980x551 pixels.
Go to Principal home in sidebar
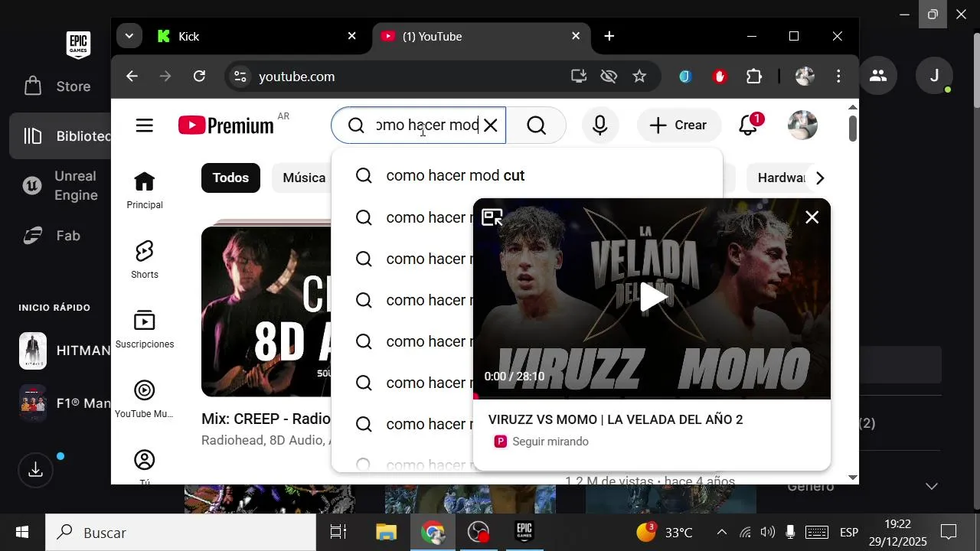click(145, 191)
